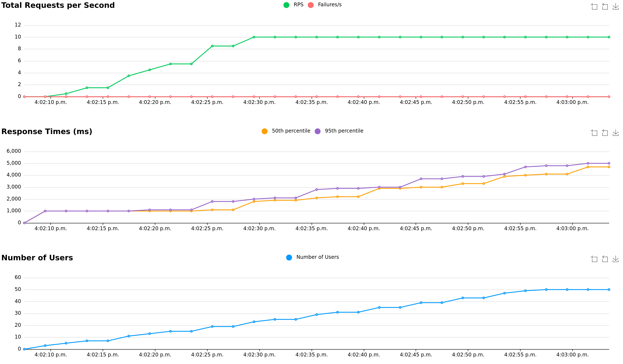Viewport: 623px width, 364px height.
Task: Restore the Number of Users chart view
Action: tap(605, 259)
